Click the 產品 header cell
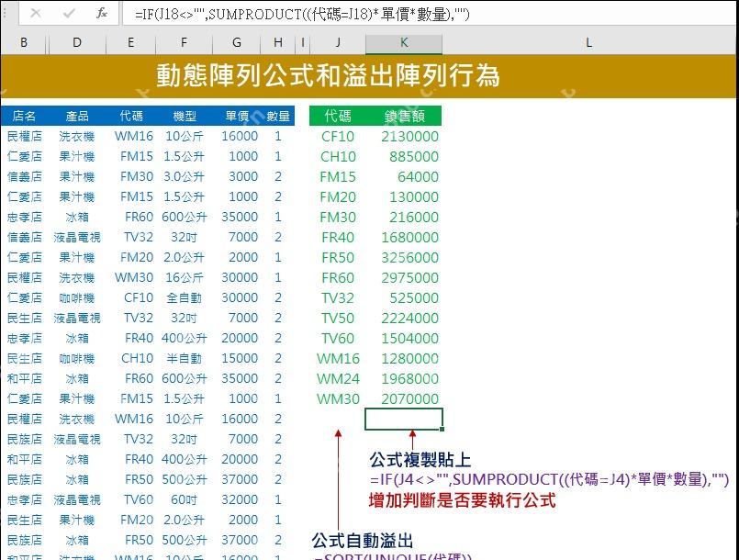 tap(77, 116)
